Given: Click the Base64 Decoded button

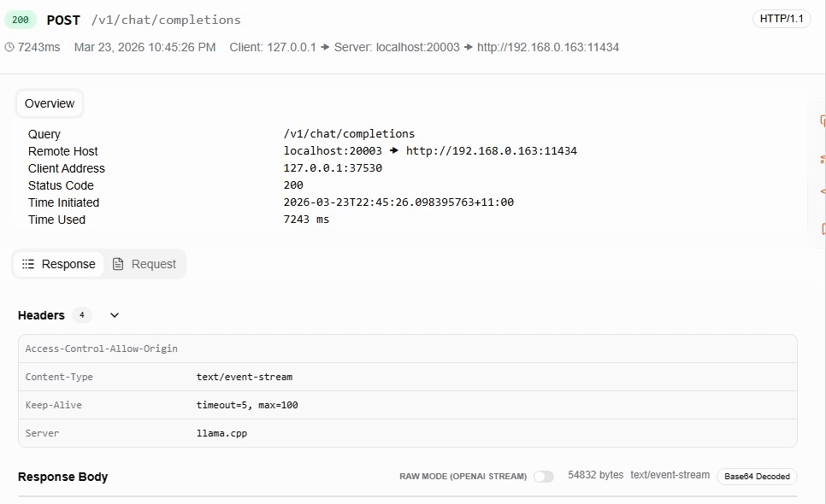Looking at the screenshot, I should tap(757, 477).
